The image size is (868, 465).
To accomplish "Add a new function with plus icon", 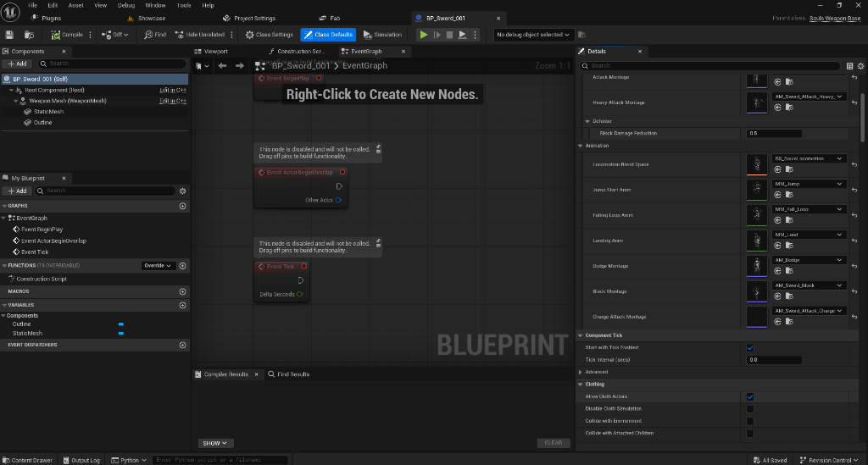I will click(183, 265).
